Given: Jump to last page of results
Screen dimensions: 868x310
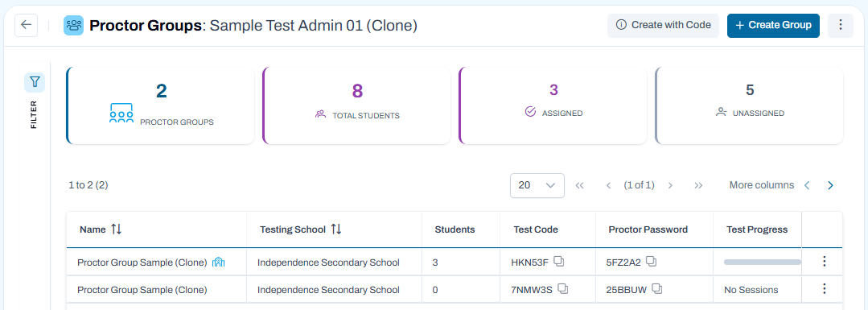Looking at the screenshot, I should 698,185.
